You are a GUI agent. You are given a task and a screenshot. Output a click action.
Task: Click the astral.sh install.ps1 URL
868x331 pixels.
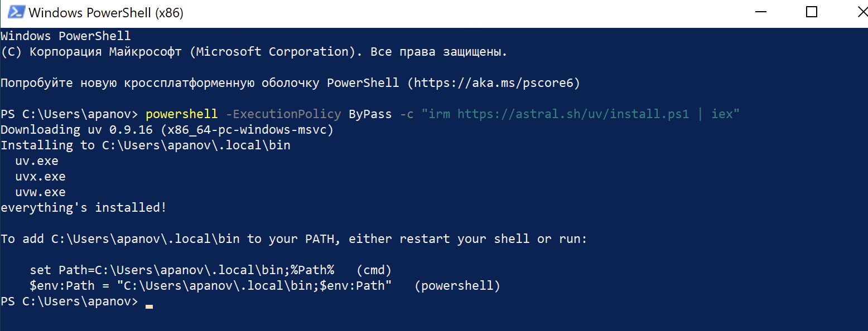click(x=573, y=114)
